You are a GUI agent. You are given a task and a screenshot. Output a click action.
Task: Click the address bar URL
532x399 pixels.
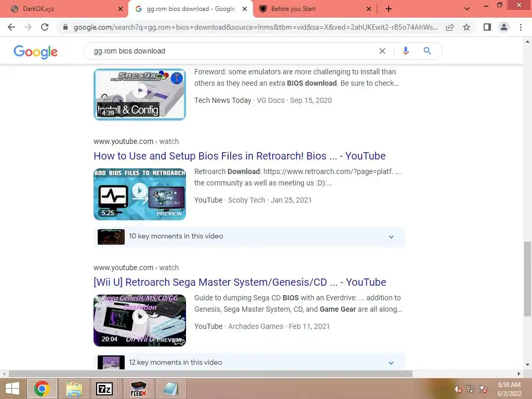pyautogui.click(x=256, y=27)
